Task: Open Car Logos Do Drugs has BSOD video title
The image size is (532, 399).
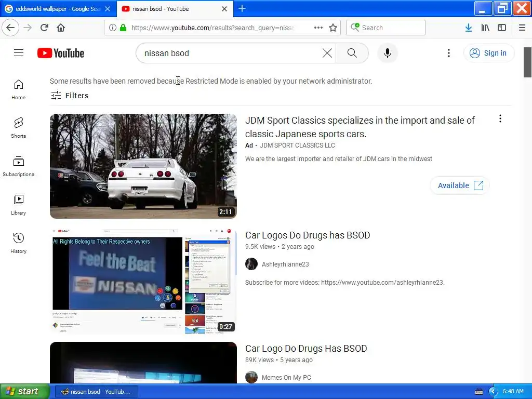Action: tap(308, 235)
